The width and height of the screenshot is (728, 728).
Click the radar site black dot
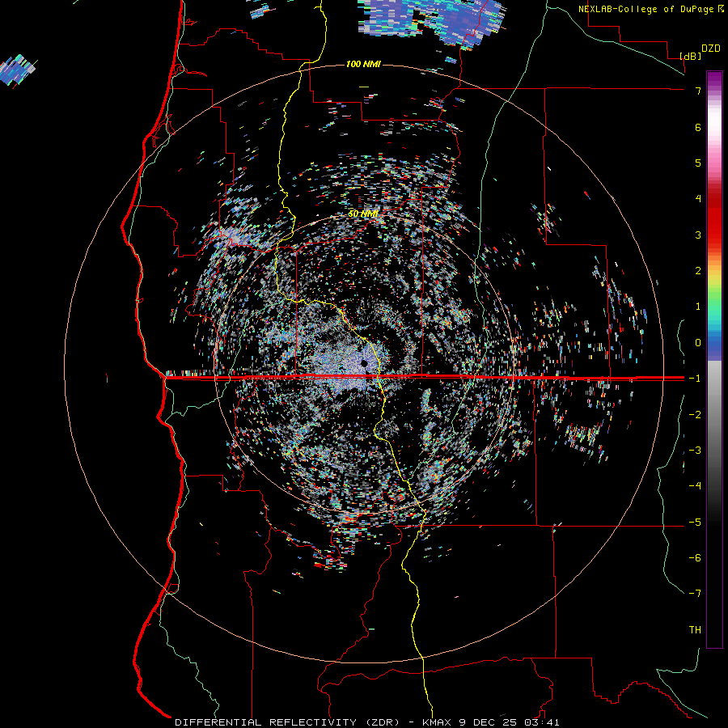[x=365, y=363]
